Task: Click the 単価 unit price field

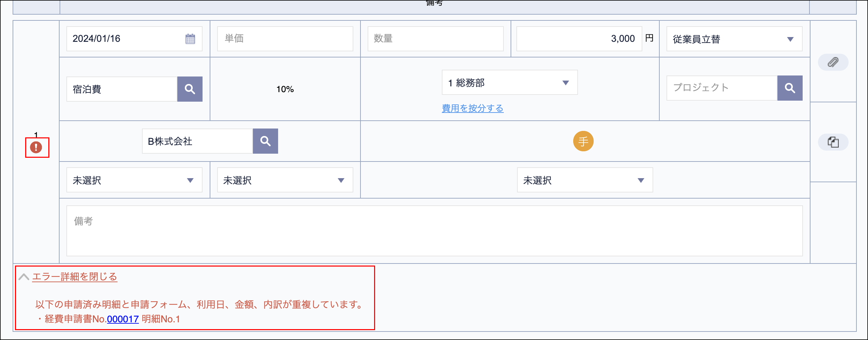Action: [285, 39]
